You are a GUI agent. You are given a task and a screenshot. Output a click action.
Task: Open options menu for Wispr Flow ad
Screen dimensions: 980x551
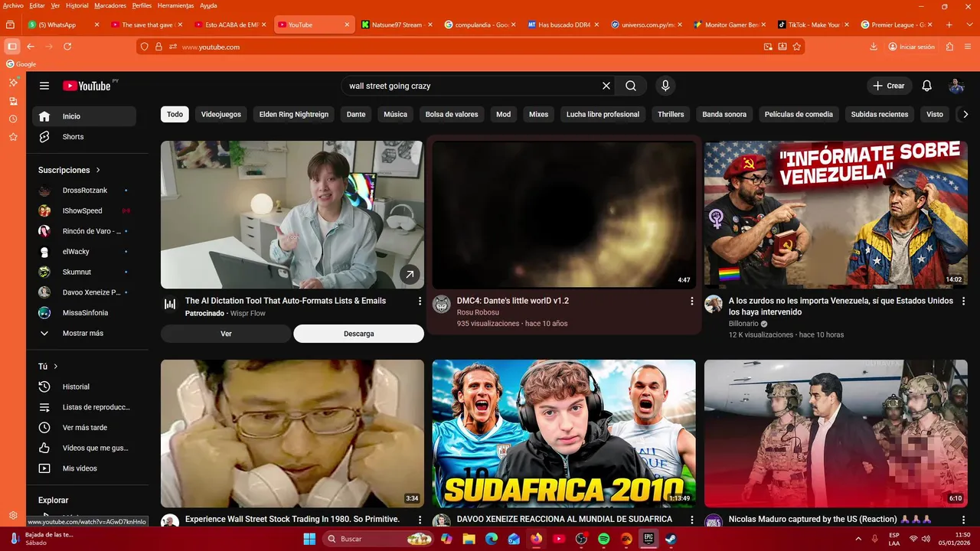pos(420,302)
